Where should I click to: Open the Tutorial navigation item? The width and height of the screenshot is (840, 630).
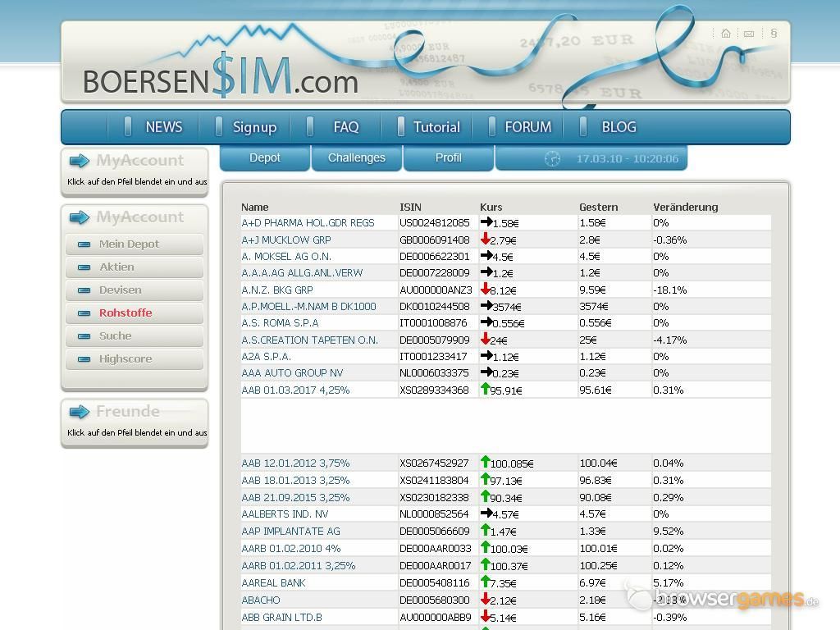click(436, 127)
